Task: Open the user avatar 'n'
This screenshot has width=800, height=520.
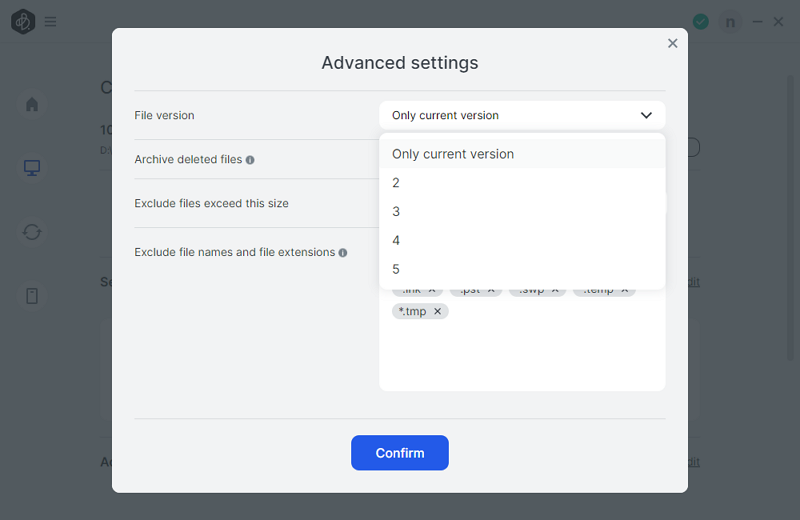Action: (730, 22)
